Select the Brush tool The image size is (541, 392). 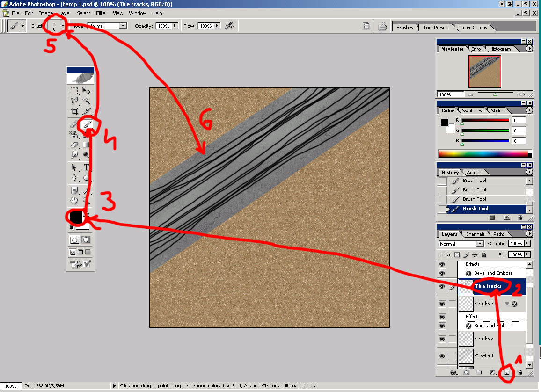87,124
